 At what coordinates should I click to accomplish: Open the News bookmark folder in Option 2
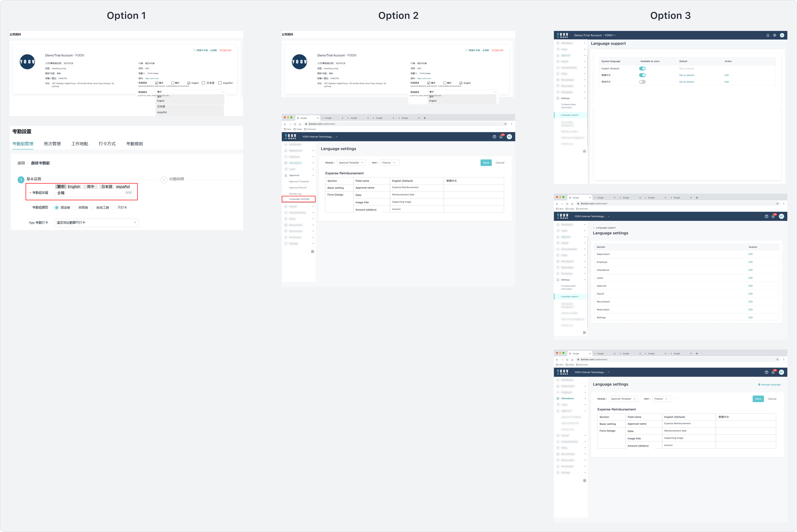tap(288, 129)
